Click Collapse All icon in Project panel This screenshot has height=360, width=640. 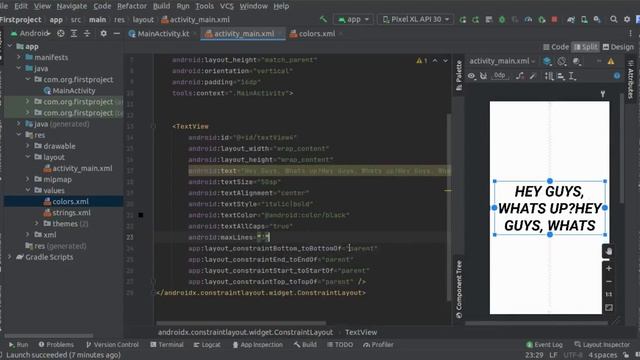tap(87, 33)
